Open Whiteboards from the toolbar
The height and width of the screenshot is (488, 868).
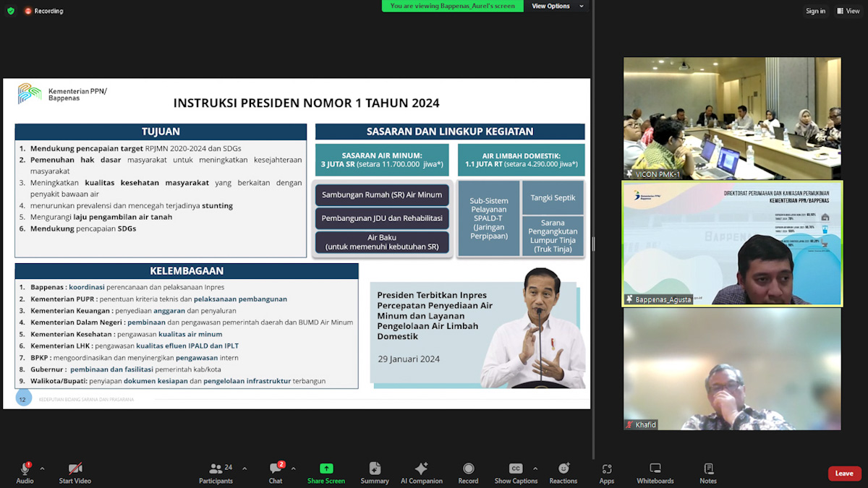click(655, 469)
